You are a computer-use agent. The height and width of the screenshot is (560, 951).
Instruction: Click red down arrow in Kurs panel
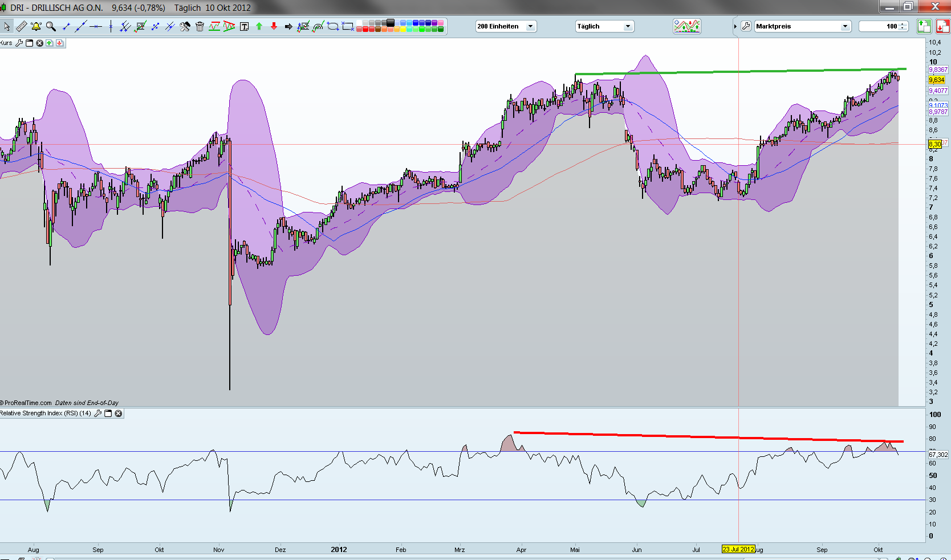(x=59, y=43)
